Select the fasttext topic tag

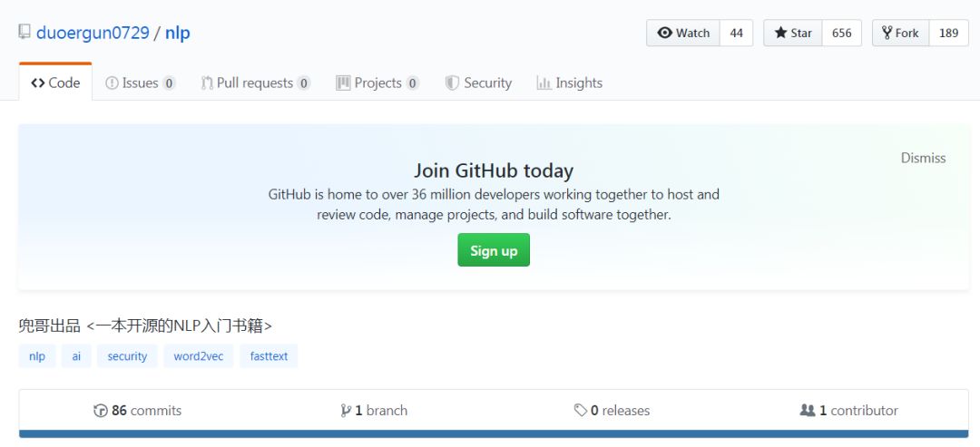(269, 356)
